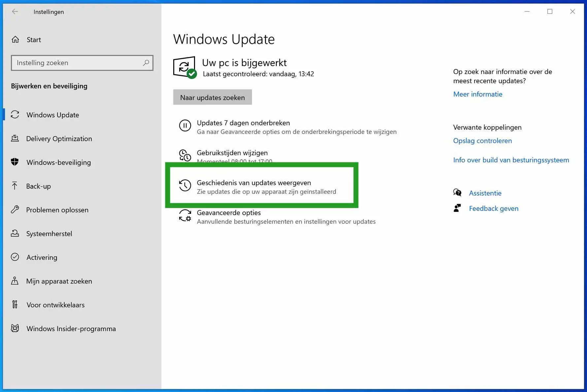Click Feedback geven link

494,209
